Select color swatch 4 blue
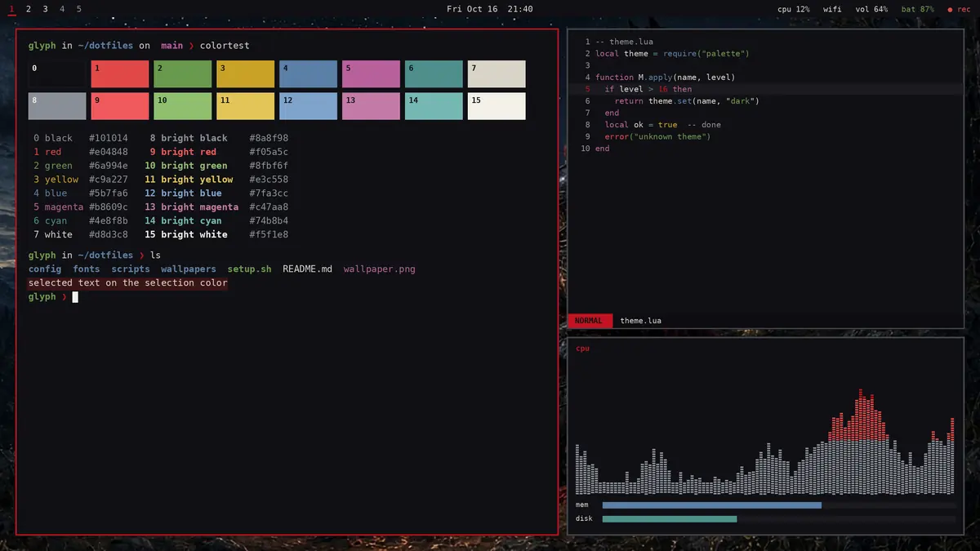This screenshot has width=980, height=551. click(309, 74)
